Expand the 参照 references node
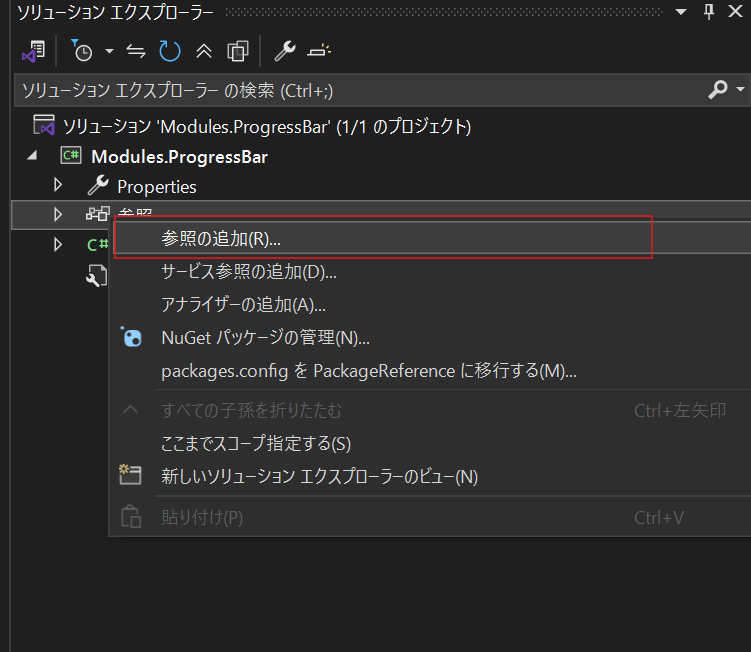This screenshot has height=652, width=751. 58,215
